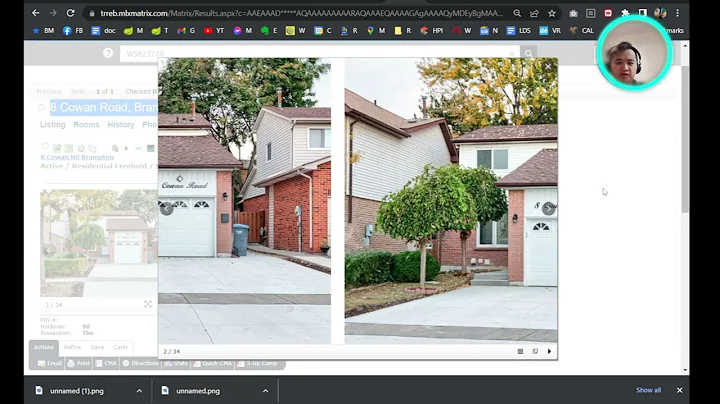The width and height of the screenshot is (720, 404).
Task: Expand the listing thumbnail to full screen
Action: [147, 304]
